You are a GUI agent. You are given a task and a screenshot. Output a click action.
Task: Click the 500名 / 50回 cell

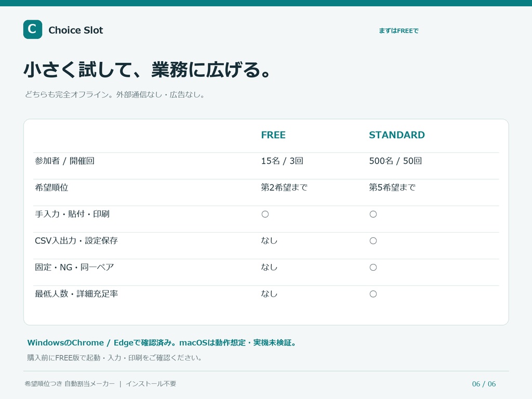(x=395, y=161)
